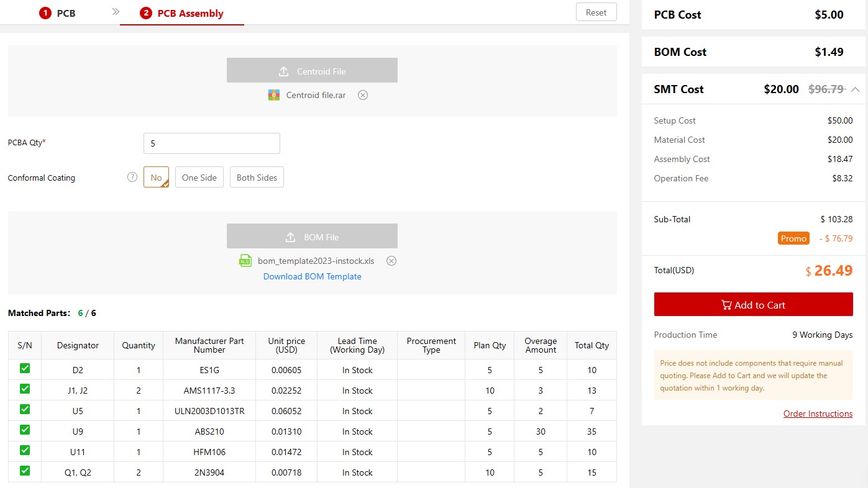Click the Reset button

tap(596, 12)
